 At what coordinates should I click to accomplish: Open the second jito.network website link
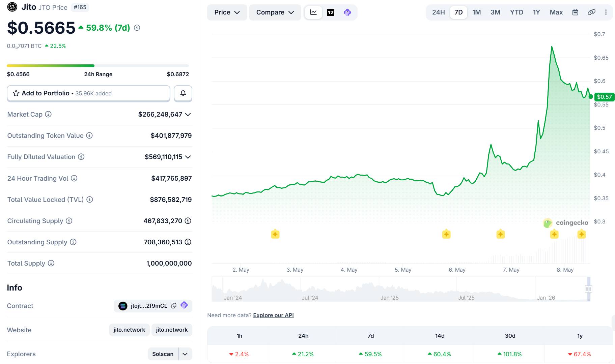tap(172, 330)
